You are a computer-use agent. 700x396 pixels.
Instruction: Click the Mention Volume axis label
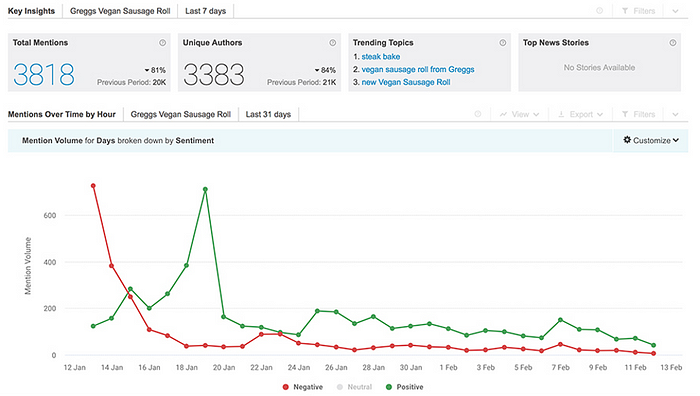(x=28, y=266)
